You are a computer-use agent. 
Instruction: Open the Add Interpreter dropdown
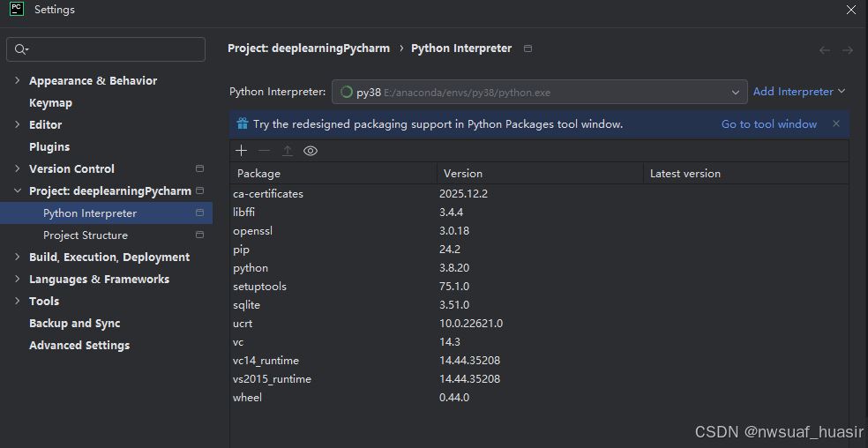pyautogui.click(x=798, y=92)
